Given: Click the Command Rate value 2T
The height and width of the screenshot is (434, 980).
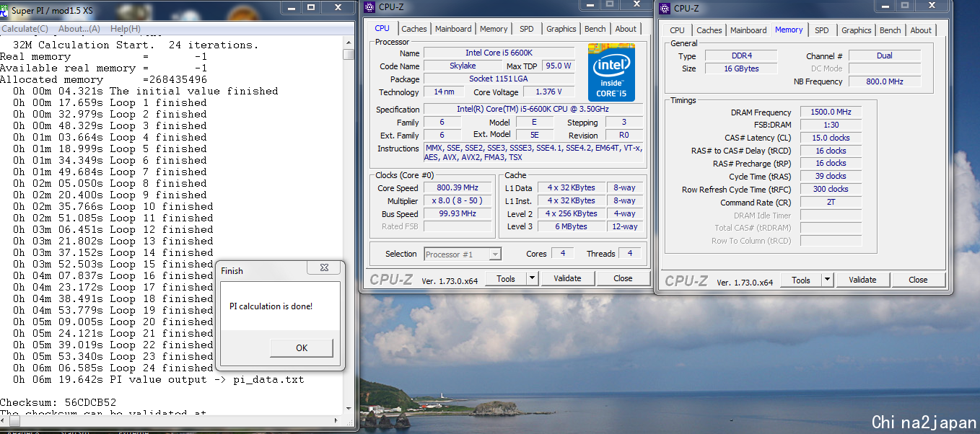Looking at the screenshot, I should point(831,202).
